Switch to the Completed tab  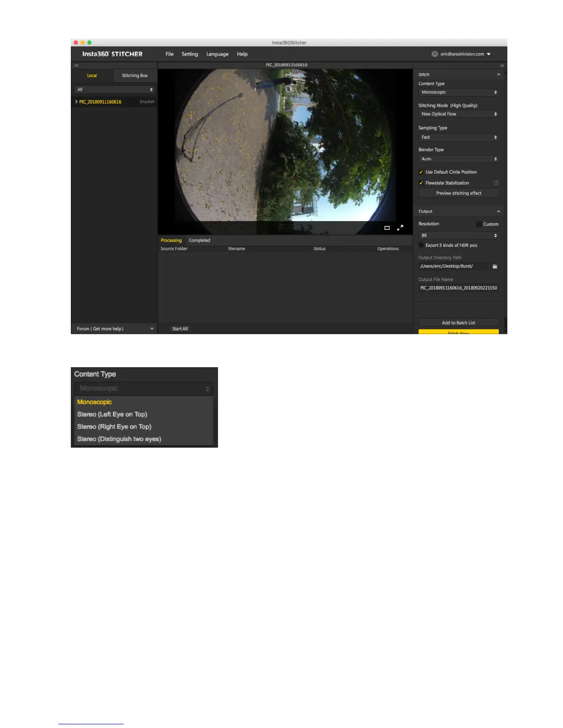200,240
